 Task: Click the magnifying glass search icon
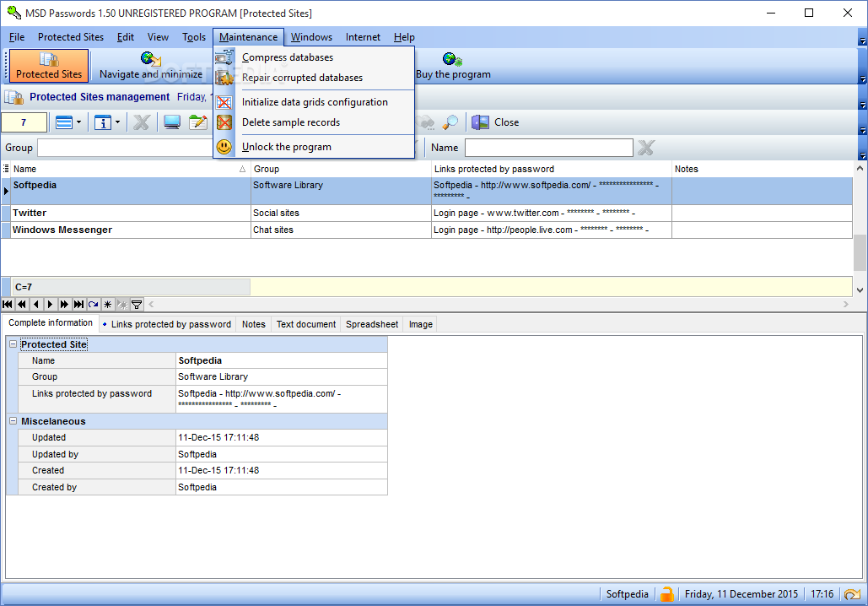coord(450,122)
